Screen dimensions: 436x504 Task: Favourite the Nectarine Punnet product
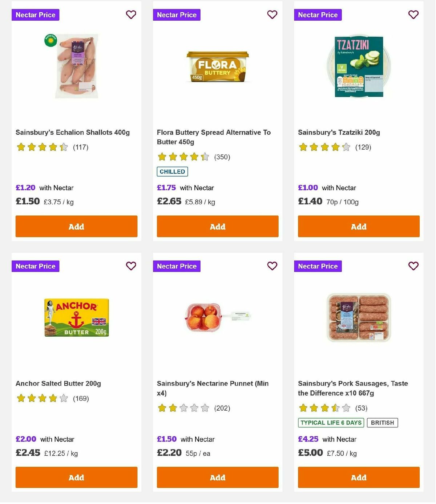(x=272, y=266)
